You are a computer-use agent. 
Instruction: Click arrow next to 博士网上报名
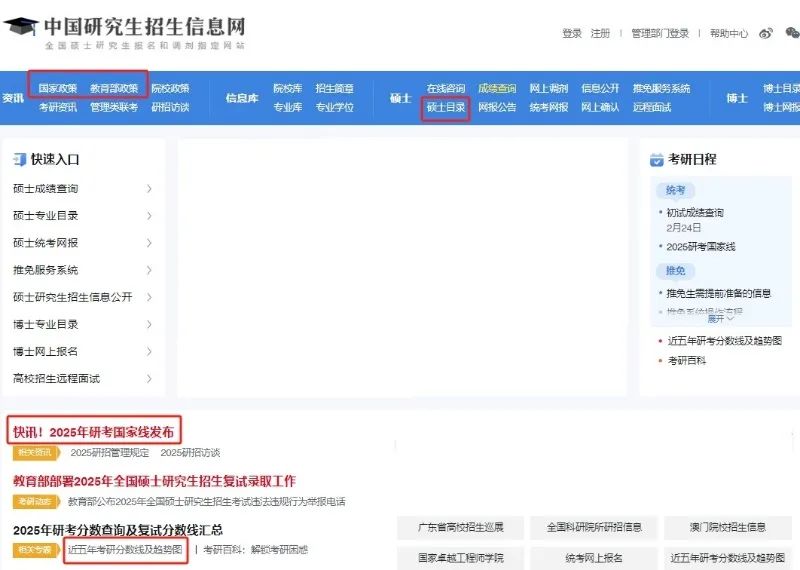tap(149, 352)
